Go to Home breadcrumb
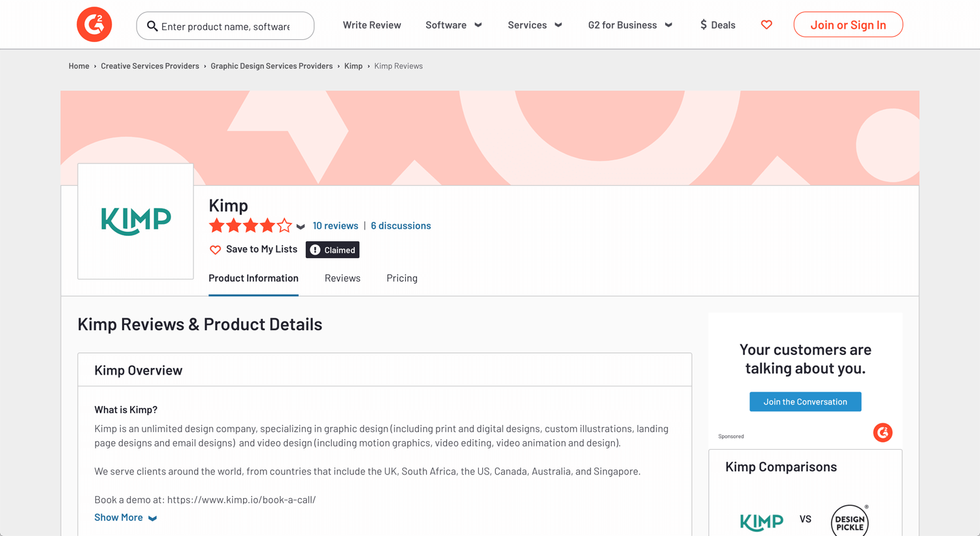Screen dimensions: 980x536 [x=79, y=66]
